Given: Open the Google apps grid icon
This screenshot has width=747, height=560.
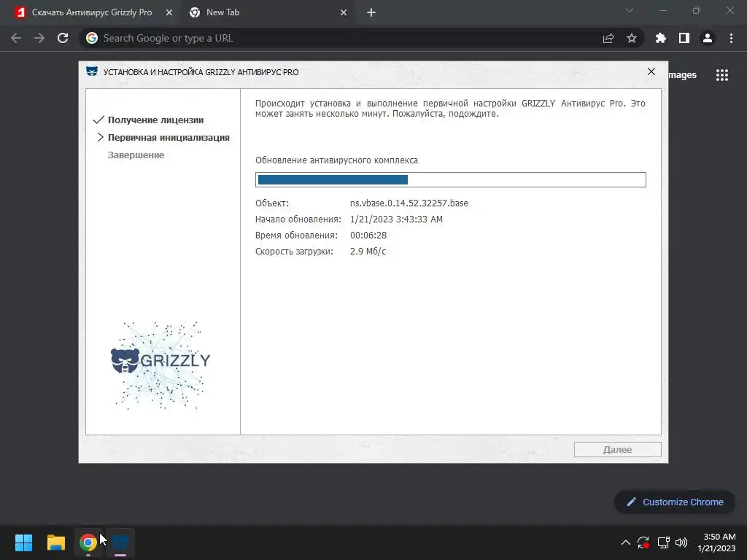Looking at the screenshot, I should [721, 75].
